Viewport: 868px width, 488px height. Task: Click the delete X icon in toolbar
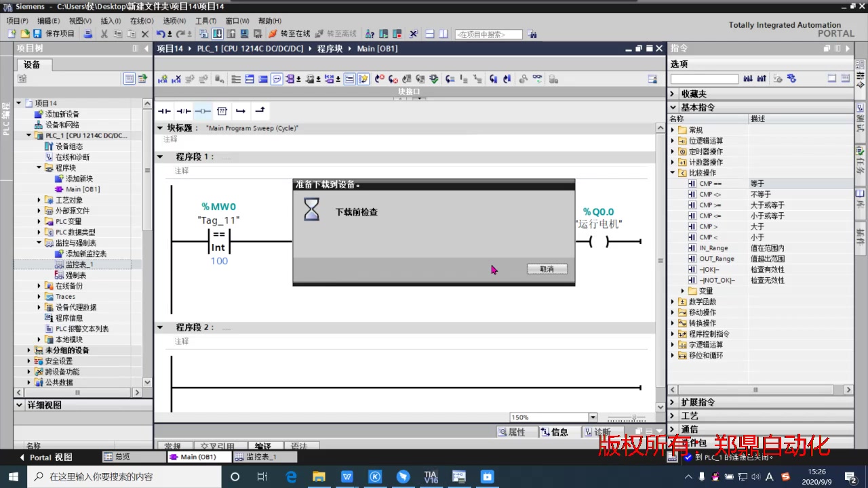click(x=144, y=33)
